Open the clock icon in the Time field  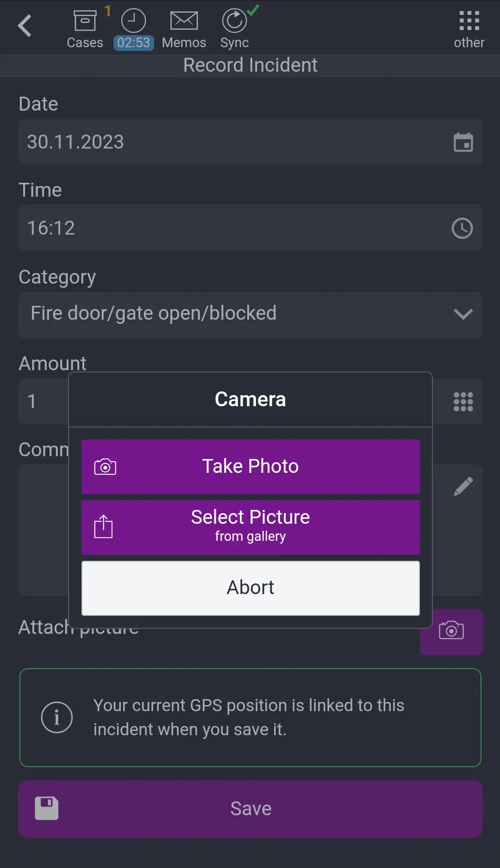point(462,228)
